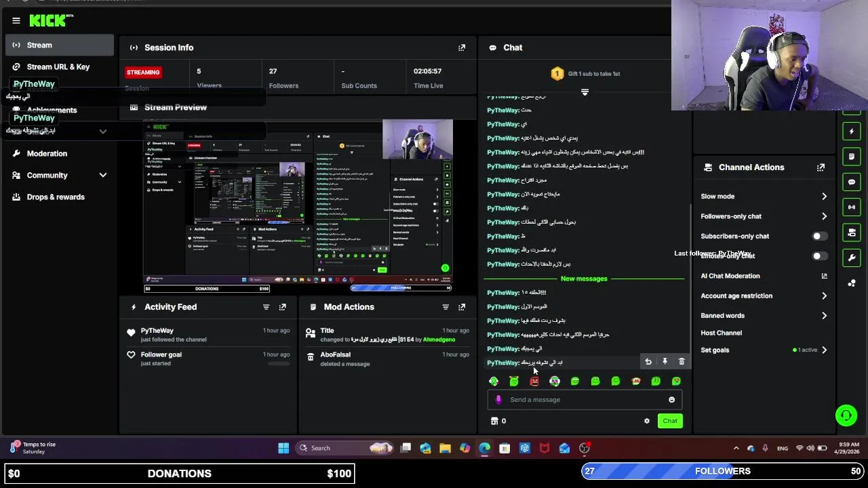Expand Slow mode settings
This screenshot has height=488, width=868.
pyautogui.click(x=824, y=197)
